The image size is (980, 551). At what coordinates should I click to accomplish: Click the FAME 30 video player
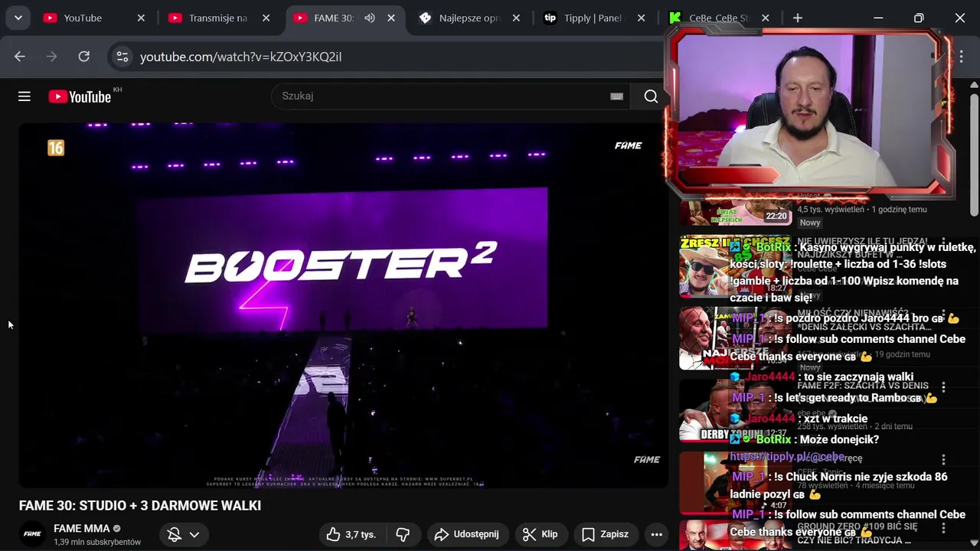(344, 305)
